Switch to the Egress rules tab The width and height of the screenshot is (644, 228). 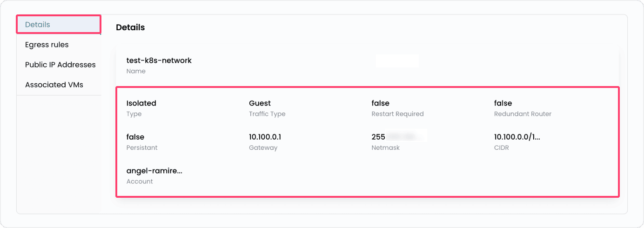click(x=47, y=45)
